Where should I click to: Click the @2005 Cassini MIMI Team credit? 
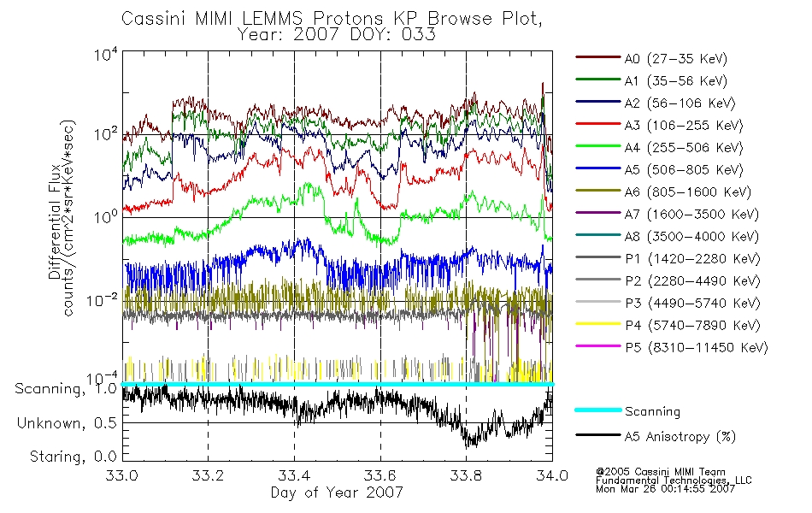(660, 472)
